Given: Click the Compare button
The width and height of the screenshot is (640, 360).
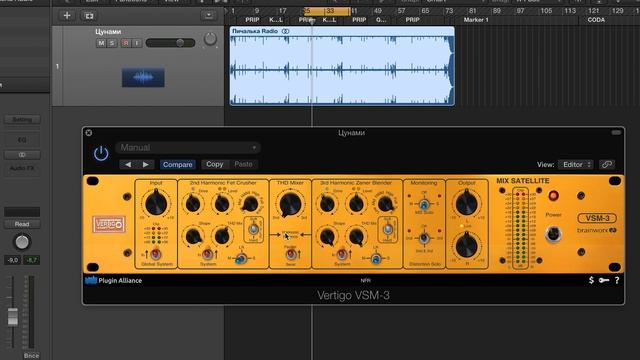Looking at the screenshot, I should pyautogui.click(x=178, y=164).
